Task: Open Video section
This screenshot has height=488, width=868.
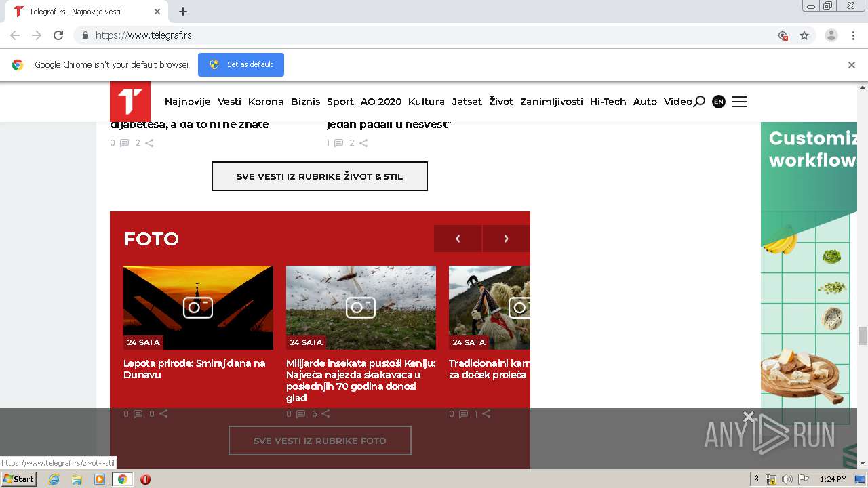Action: point(678,102)
